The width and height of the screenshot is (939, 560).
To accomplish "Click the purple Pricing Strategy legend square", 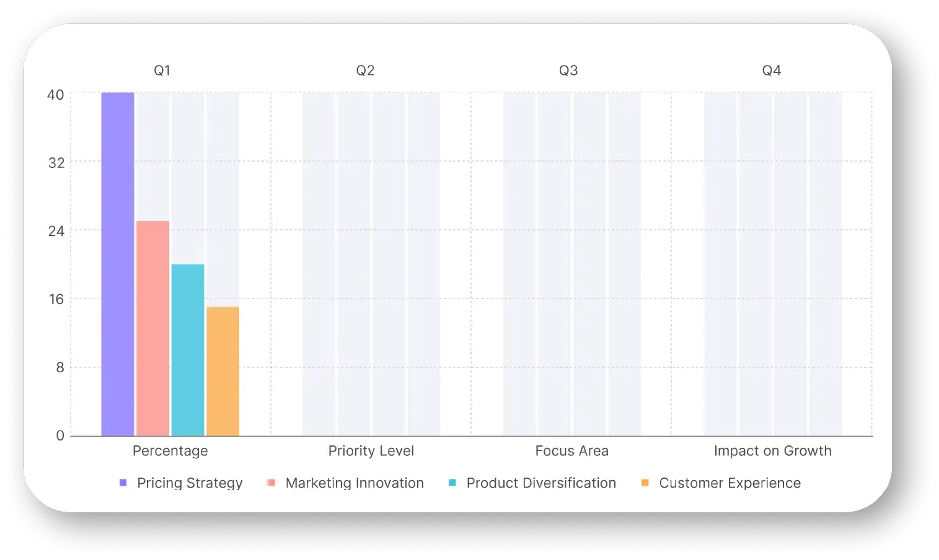I will (123, 483).
